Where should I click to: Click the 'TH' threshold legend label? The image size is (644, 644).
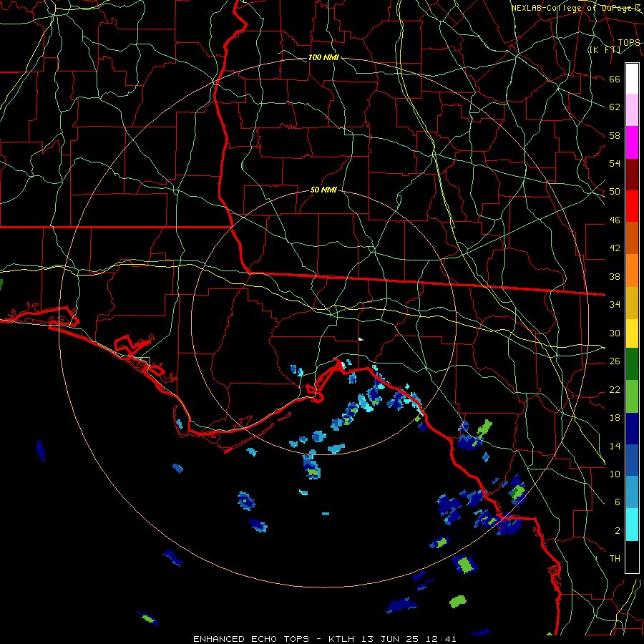[x=615, y=559]
